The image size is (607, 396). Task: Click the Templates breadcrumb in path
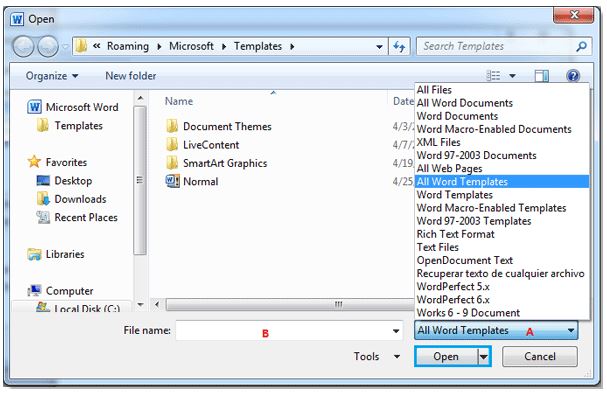click(x=258, y=46)
